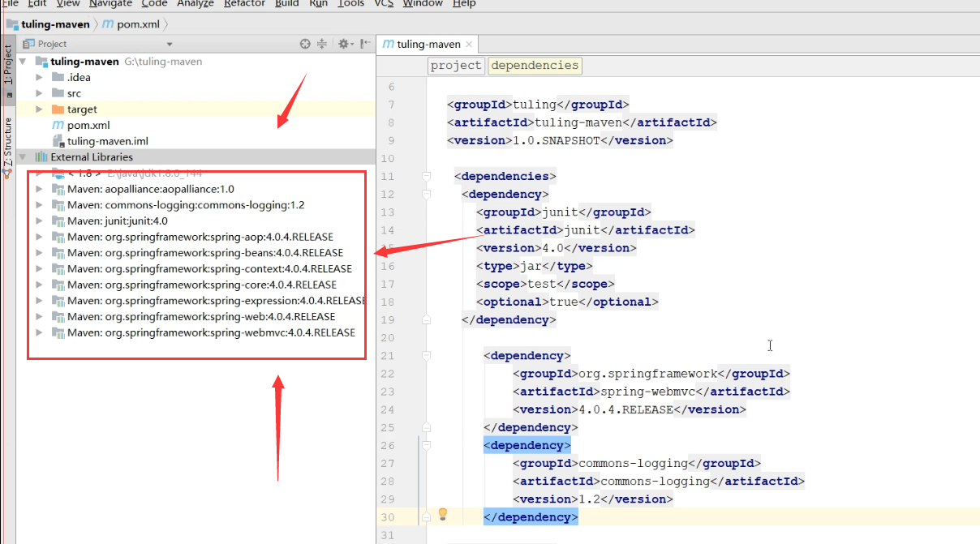Expand the src folder

[x=39, y=93]
